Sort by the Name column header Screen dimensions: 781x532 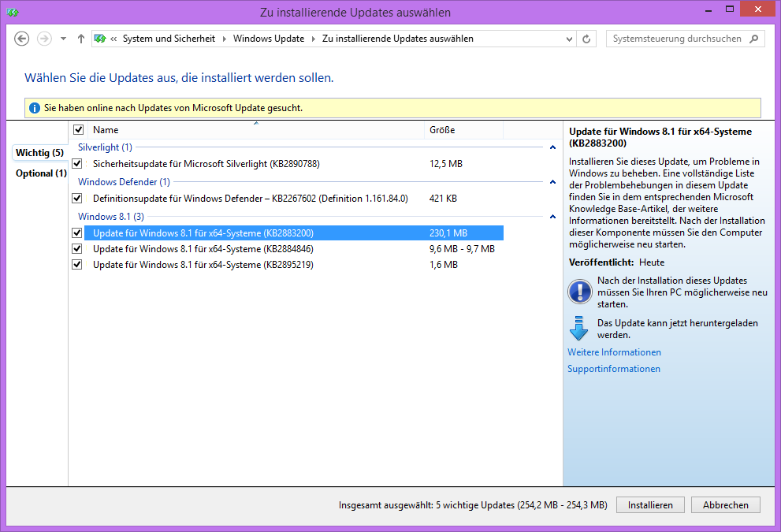coord(255,130)
